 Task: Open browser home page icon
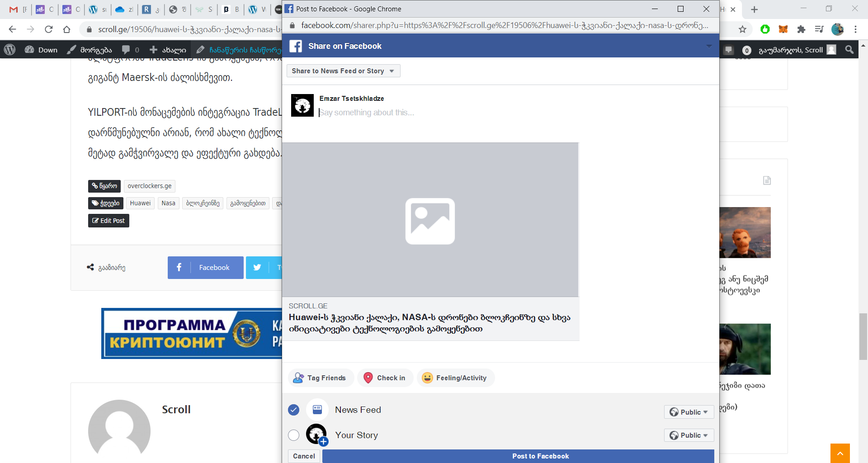pos(66,29)
